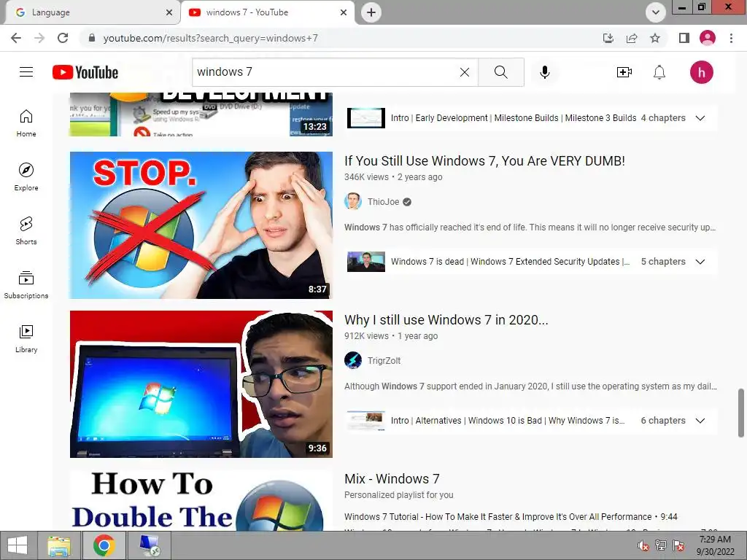The image size is (747, 560).
Task: Open the remote desktop taskbar icon
Action: click(x=150, y=545)
